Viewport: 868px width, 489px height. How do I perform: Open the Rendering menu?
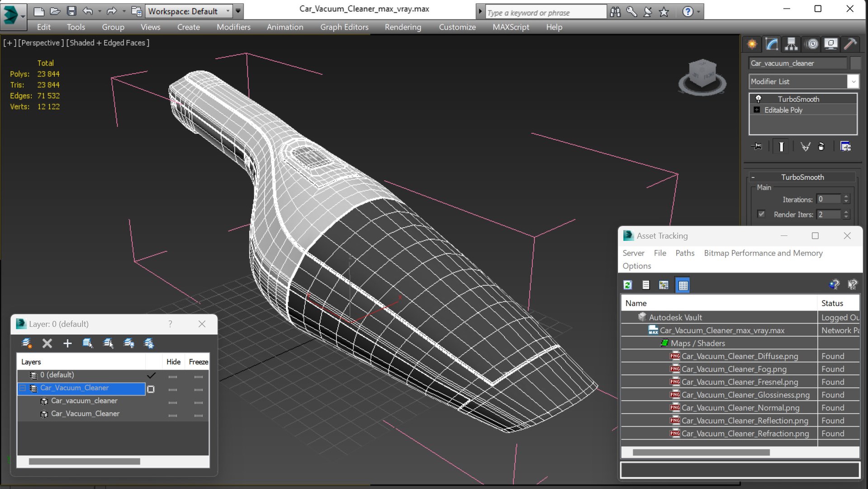pyautogui.click(x=403, y=27)
